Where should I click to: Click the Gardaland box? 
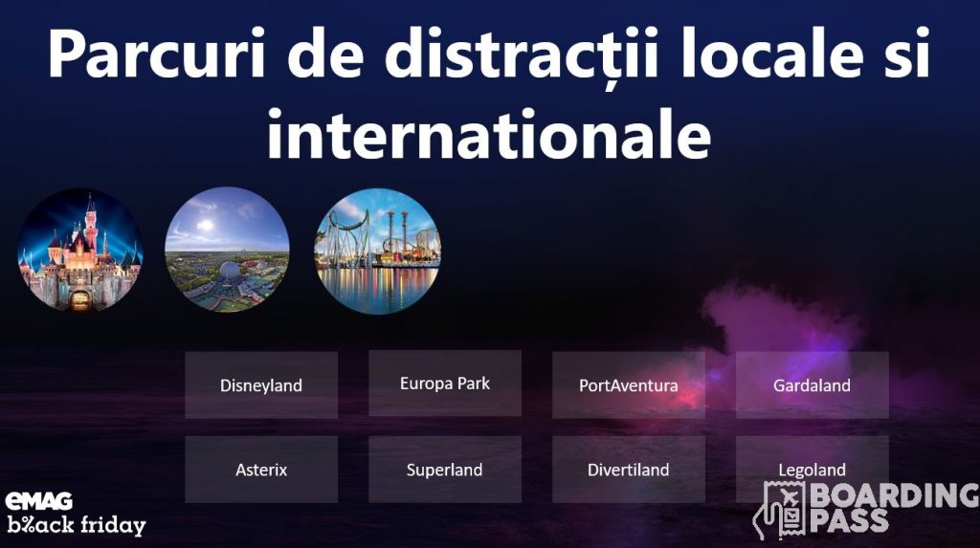(813, 384)
